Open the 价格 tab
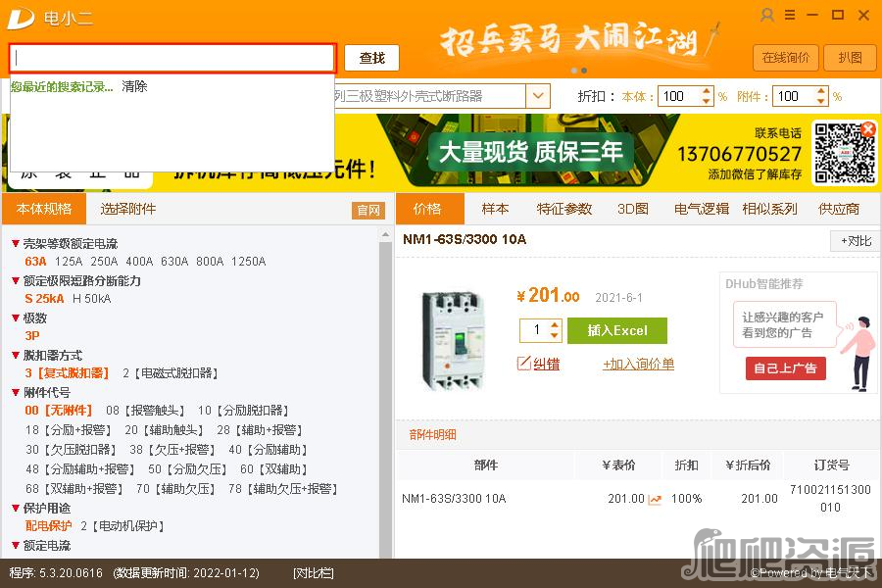 (x=430, y=209)
